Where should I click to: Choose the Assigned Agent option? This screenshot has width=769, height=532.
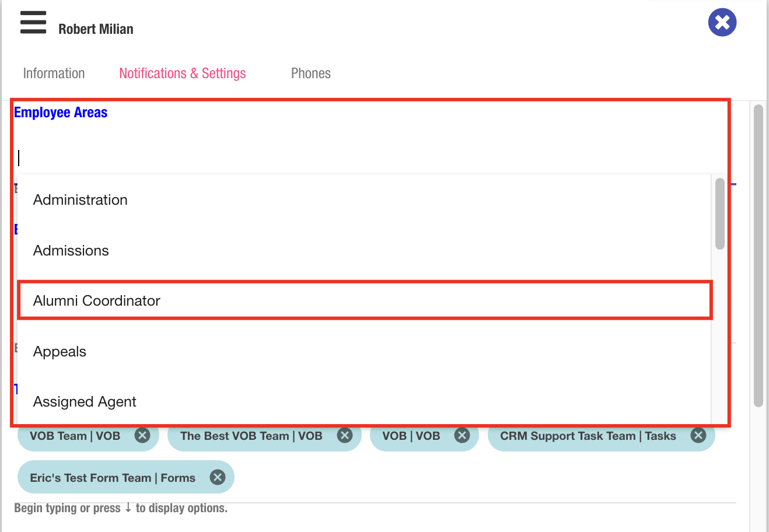point(85,402)
